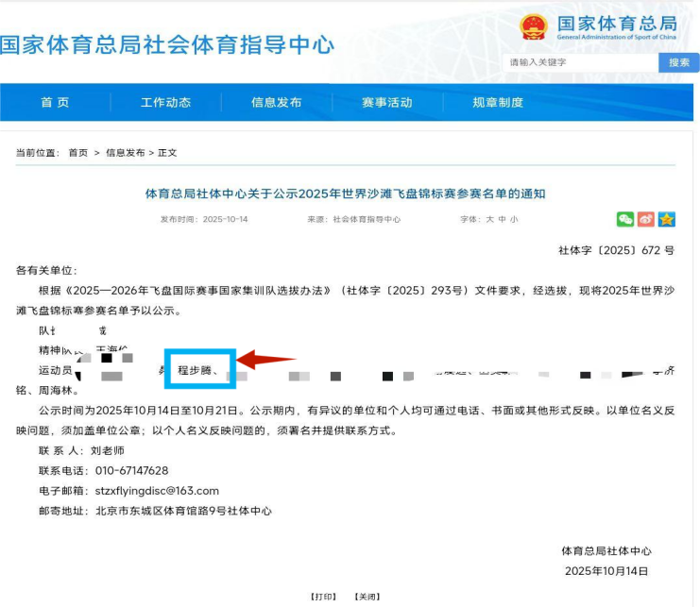Click the stzxflyingdisc@163.com email address
The image size is (700, 607).
(157, 491)
